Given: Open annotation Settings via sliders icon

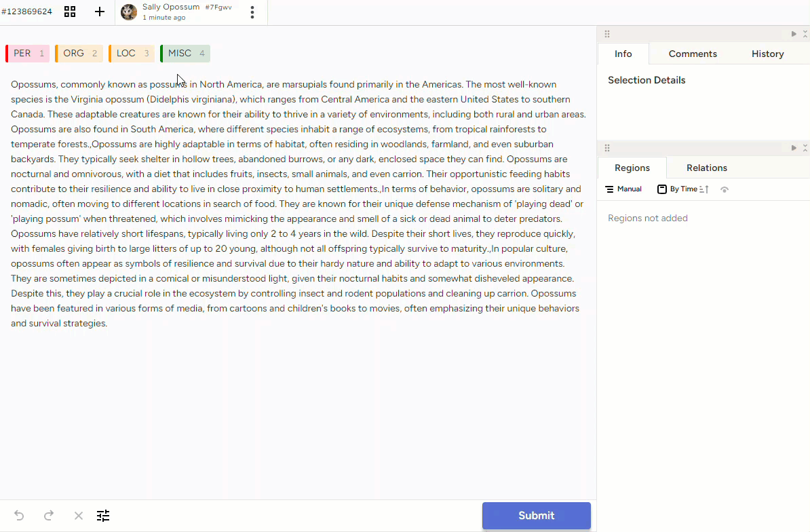Looking at the screenshot, I should coord(103,516).
